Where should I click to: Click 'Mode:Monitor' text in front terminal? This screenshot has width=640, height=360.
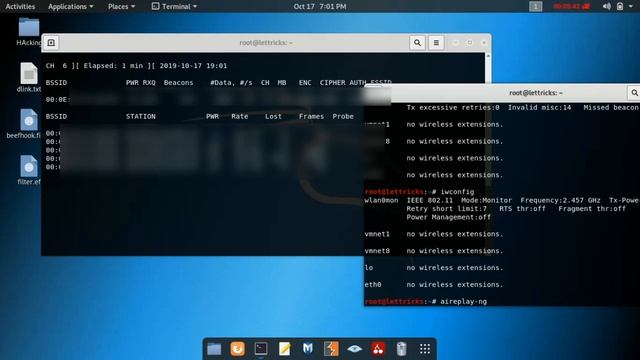[486, 200]
